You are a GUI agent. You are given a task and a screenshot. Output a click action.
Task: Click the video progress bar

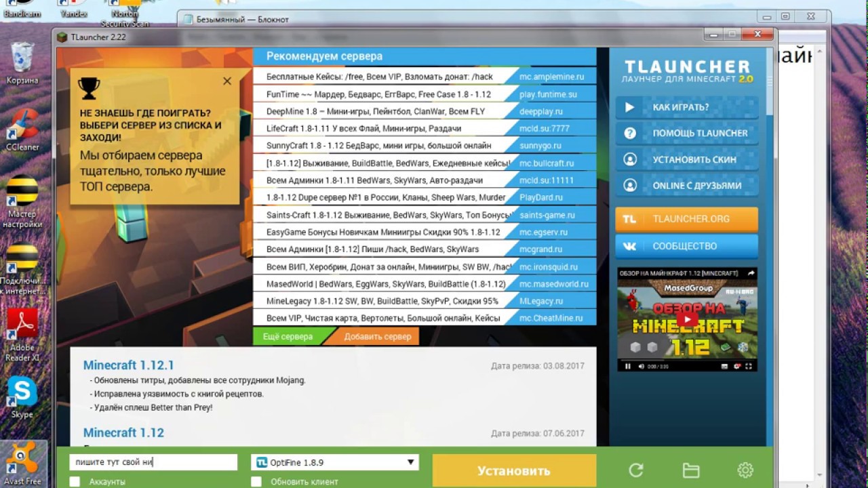click(687, 359)
